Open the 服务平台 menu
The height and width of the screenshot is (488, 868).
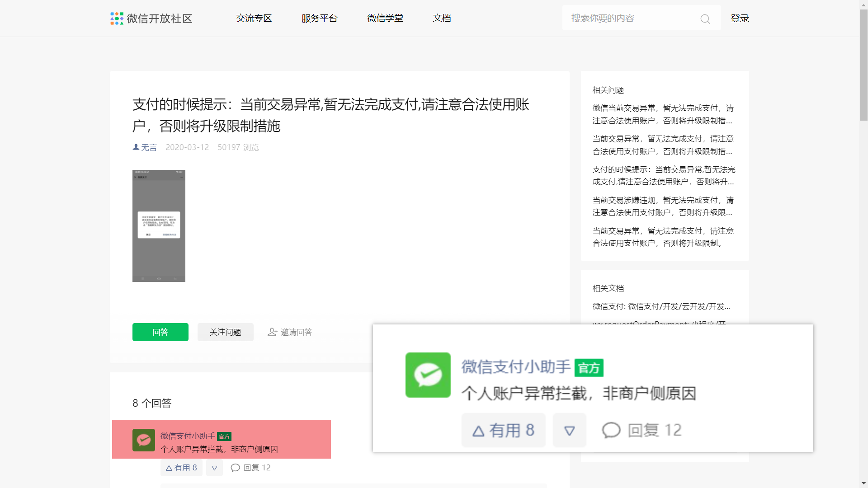(x=319, y=19)
